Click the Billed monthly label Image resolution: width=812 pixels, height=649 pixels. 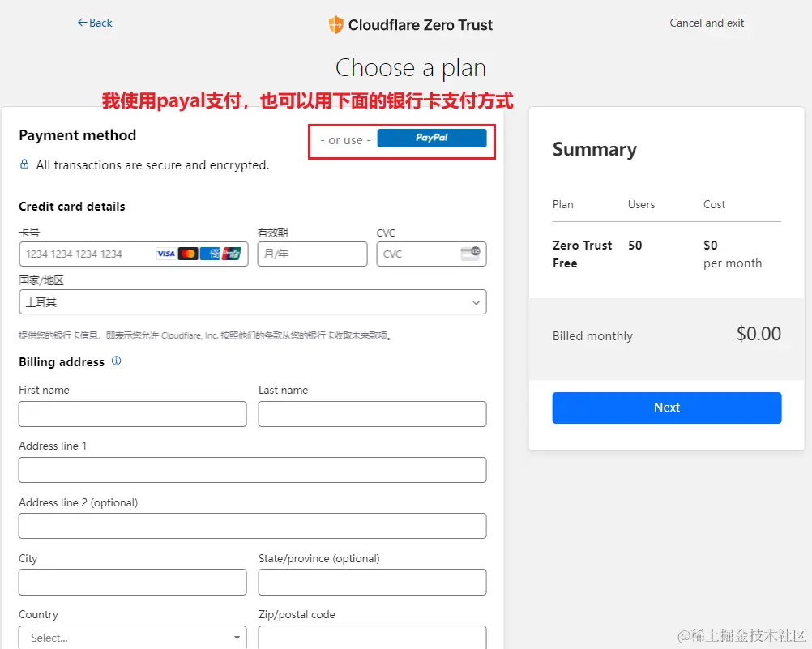(x=592, y=336)
